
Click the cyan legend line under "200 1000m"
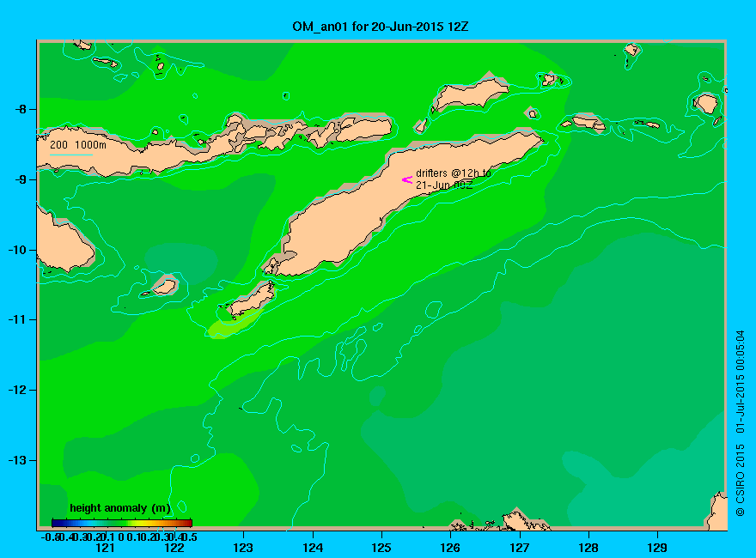[70, 155]
